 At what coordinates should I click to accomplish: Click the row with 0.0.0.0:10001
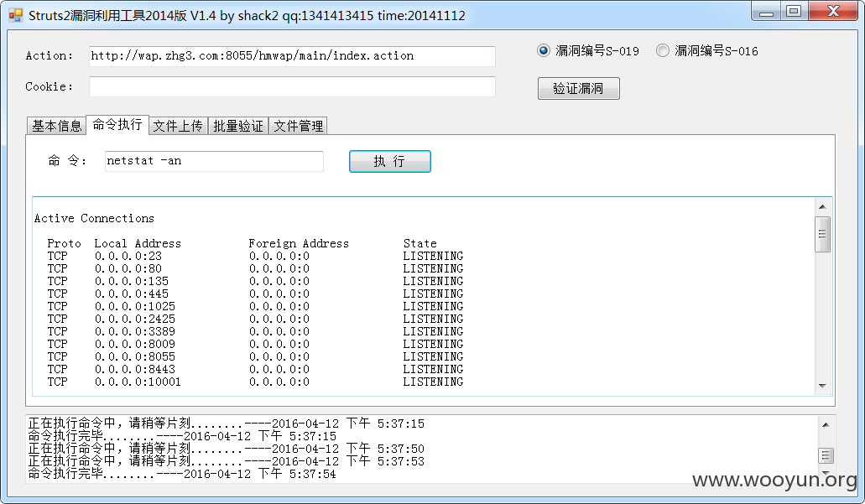click(255, 382)
